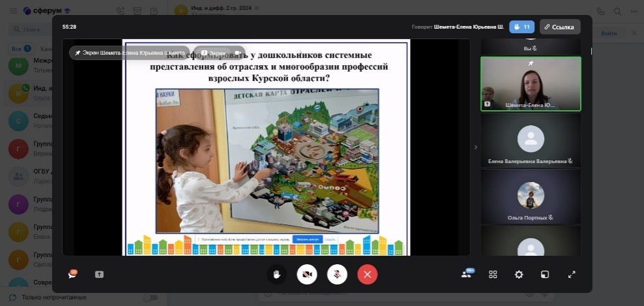Screen dimensions: 644x306
Task: Click screen share indicator on Шемета-Елена tile
Action: point(487,104)
